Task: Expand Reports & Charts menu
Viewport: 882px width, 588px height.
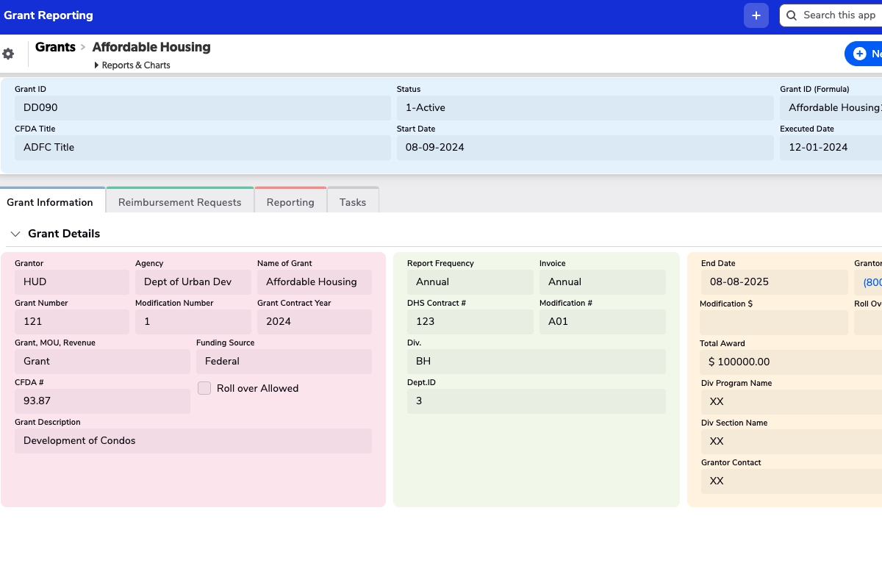Action: tap(132, 65)
